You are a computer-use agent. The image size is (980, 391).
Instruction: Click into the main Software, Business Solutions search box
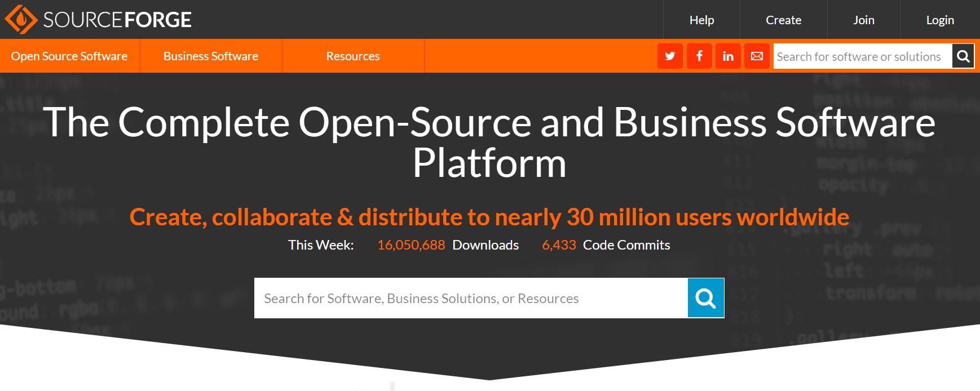470,298
